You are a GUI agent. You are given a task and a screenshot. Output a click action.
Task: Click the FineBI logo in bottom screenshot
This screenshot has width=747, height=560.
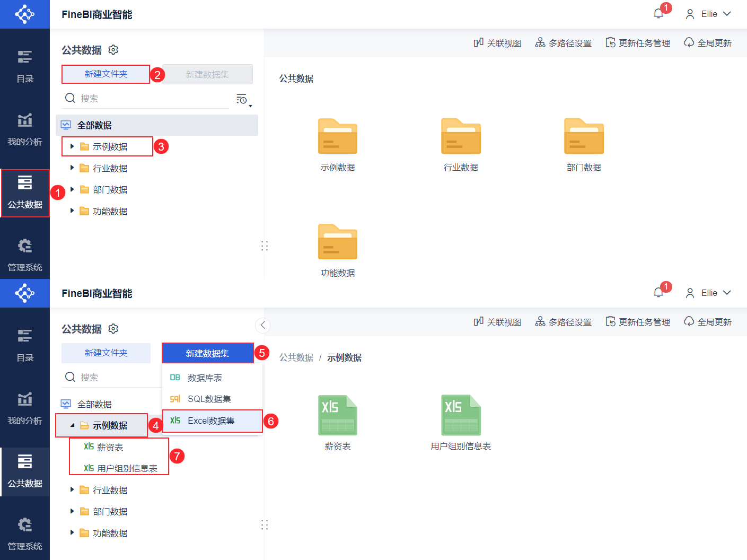click(24, 293)
